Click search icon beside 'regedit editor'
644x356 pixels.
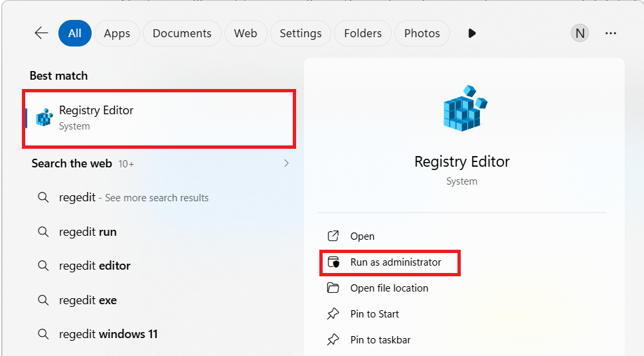[43, 266]
